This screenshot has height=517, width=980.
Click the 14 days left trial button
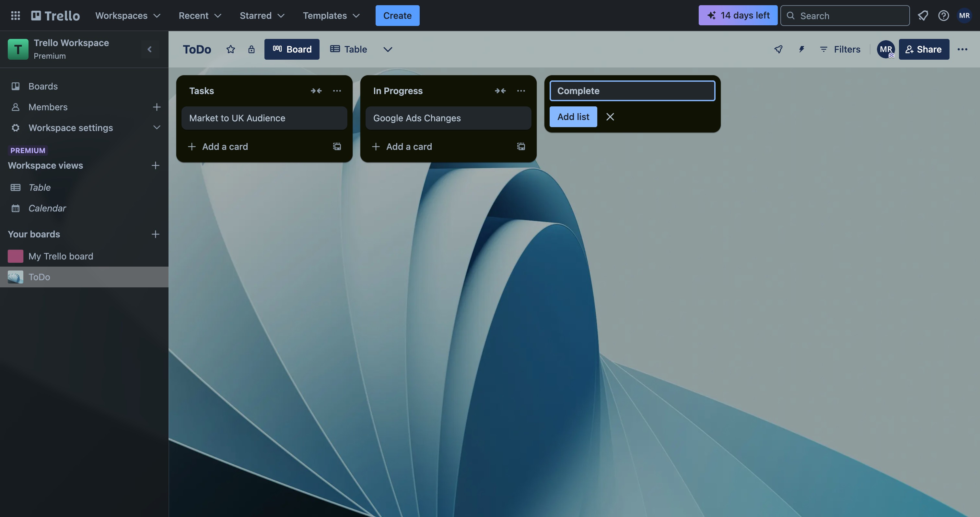[738, 16]
